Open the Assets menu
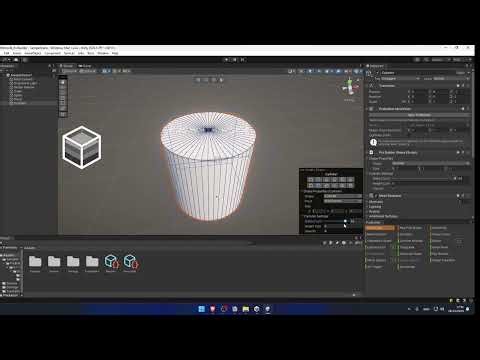This screenshot has width=480, height=360. 17,53
